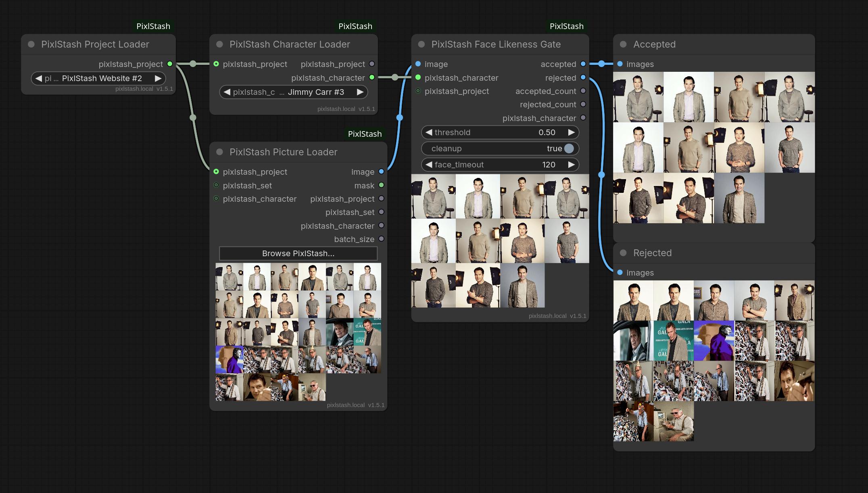Collapse the PixlStash Character Loader node dot
Viewport: 868px width, 493px height.
(x=219, y=44)
